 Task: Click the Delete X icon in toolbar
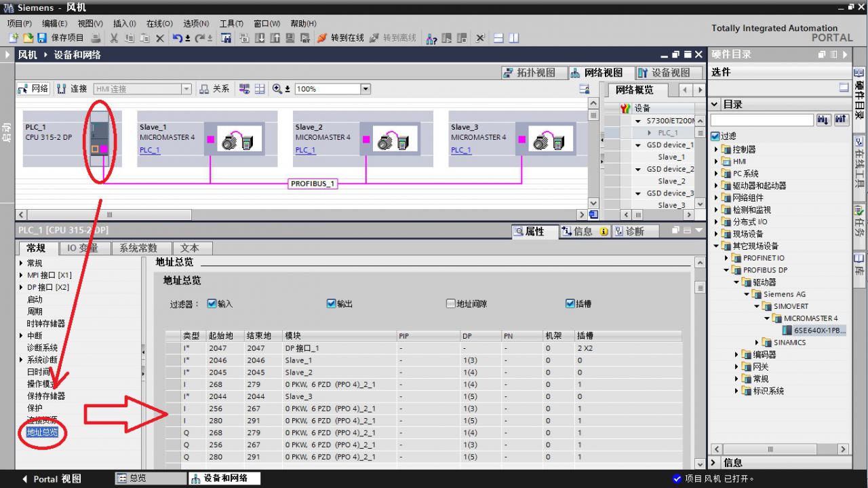click(x=159, y=38)
